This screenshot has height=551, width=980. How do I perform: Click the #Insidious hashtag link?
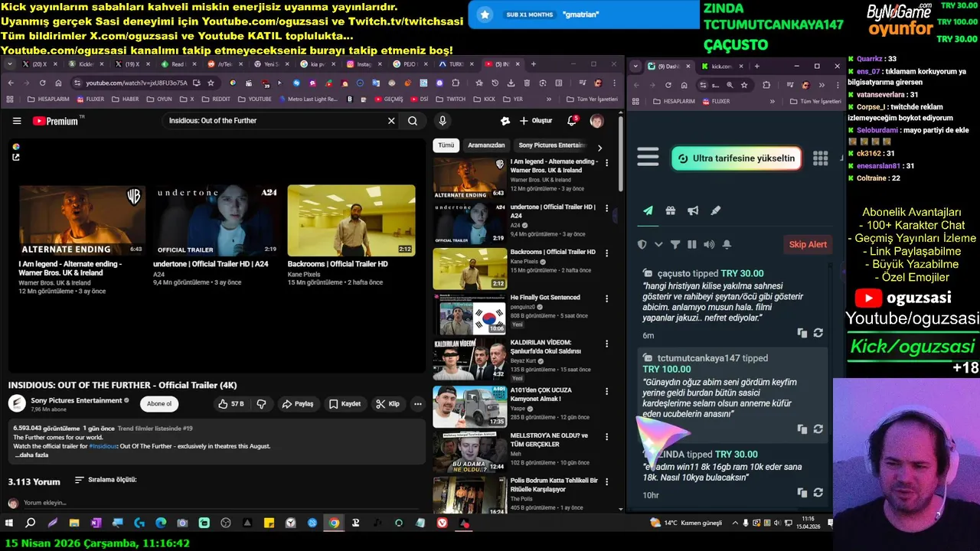click(x=103, y=446)
